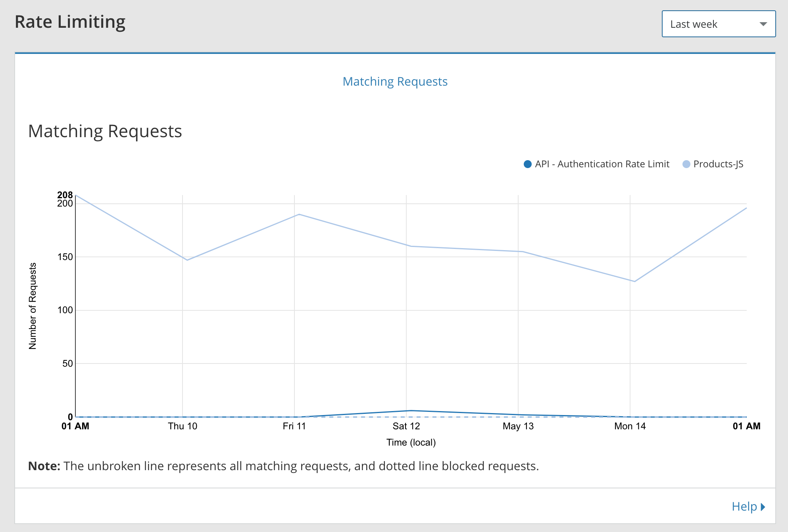Image resolution: width=788 pixels, height=532 pixels.
Task: Click the Time (local) axis title
Action: [411, 442]
